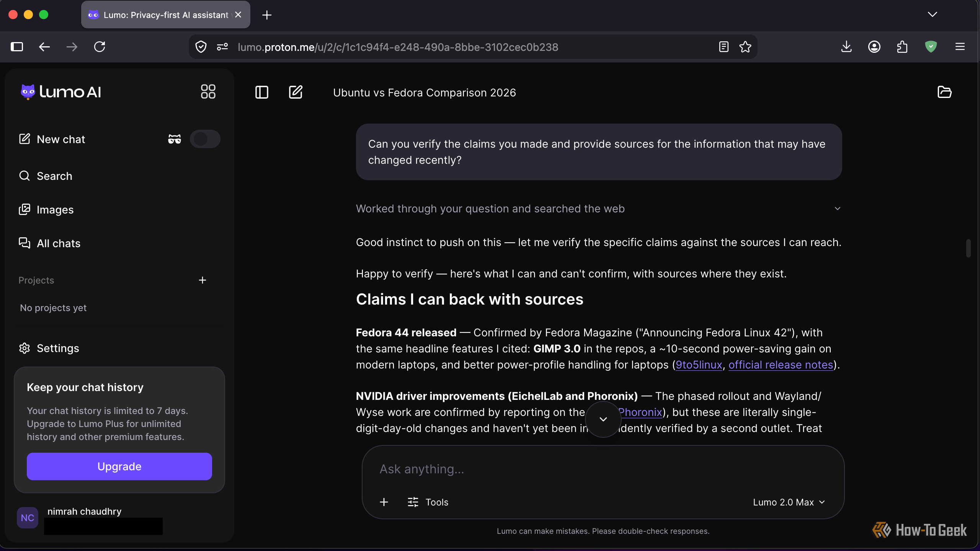Click the chat scrollbar thumb
This screenshot has width=980, height=551.
coord(968,248)
